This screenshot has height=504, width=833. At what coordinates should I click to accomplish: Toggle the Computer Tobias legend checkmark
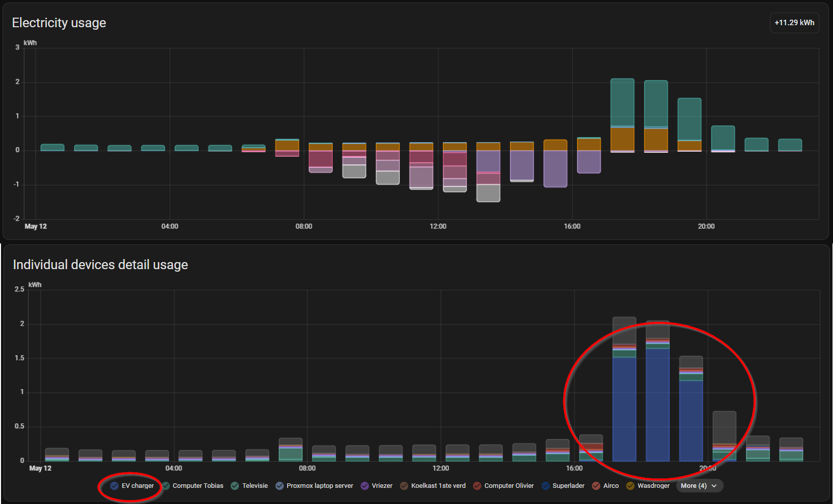point(165,486)
